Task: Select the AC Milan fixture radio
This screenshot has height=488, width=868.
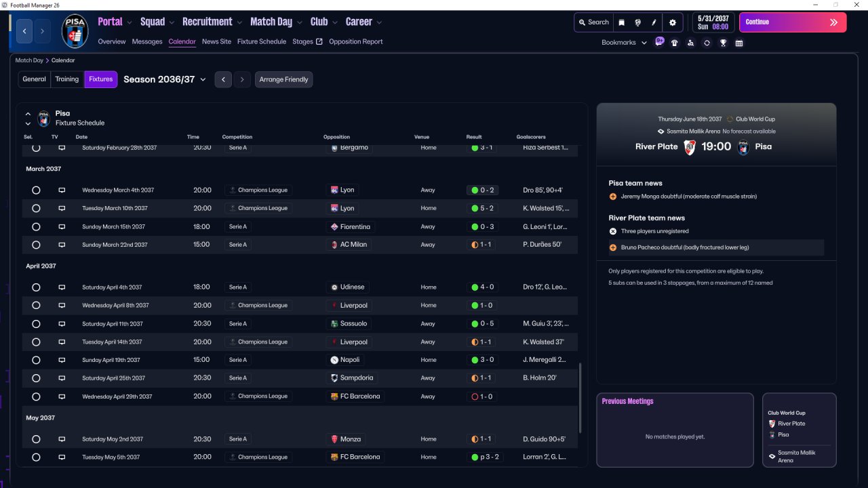Action: coord(36,245)
